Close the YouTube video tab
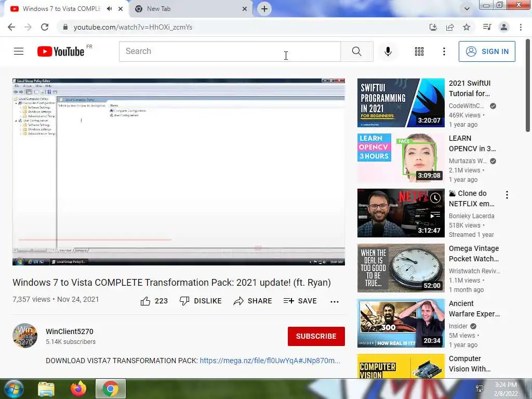The height and width of the screenshot is (399, 532). point(121,9)
